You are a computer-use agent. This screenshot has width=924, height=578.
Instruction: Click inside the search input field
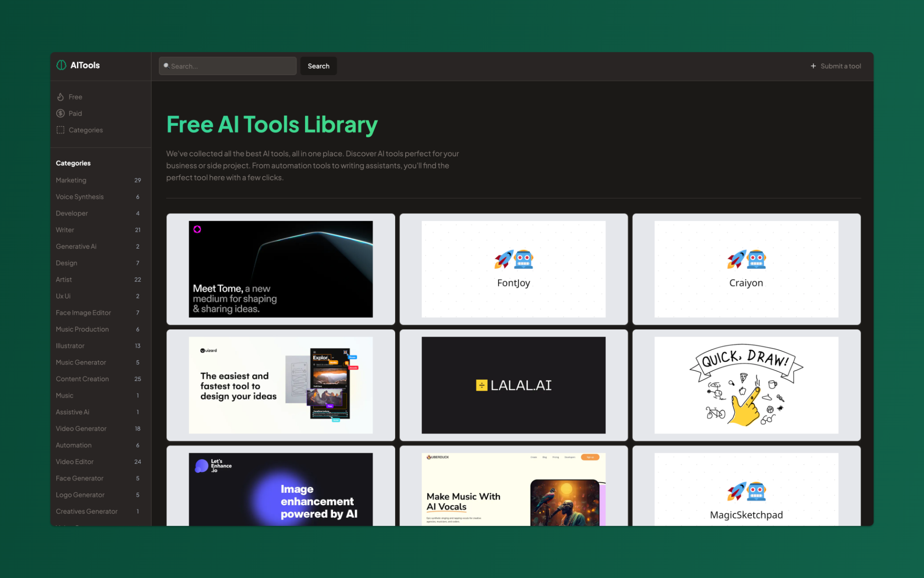pos(227,66)
